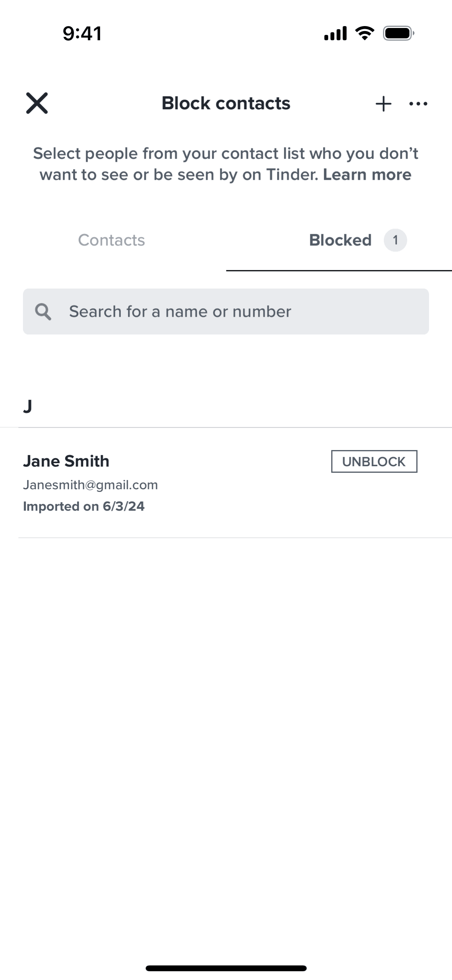Tap the blocked count badge
The image size is (452, 980).
click(395, 240)
